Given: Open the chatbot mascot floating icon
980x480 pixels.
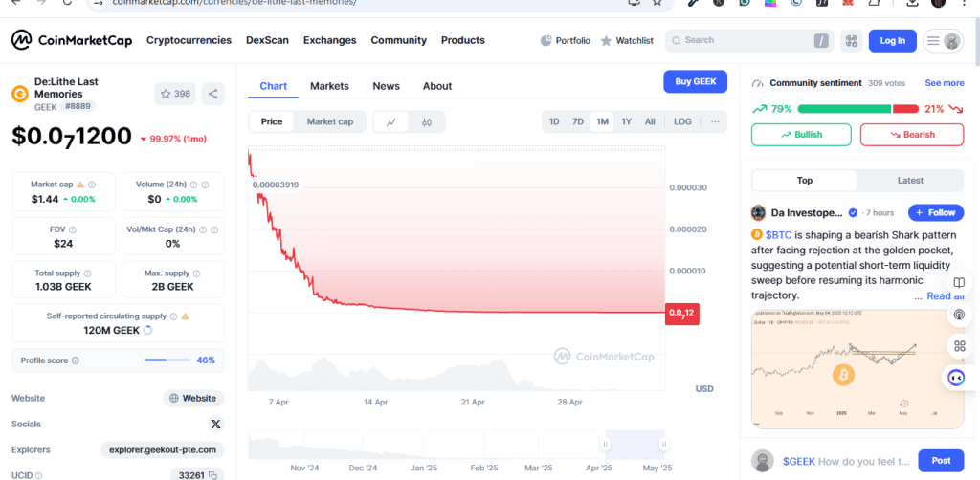Looking at the screenshot, I should 956,378.
